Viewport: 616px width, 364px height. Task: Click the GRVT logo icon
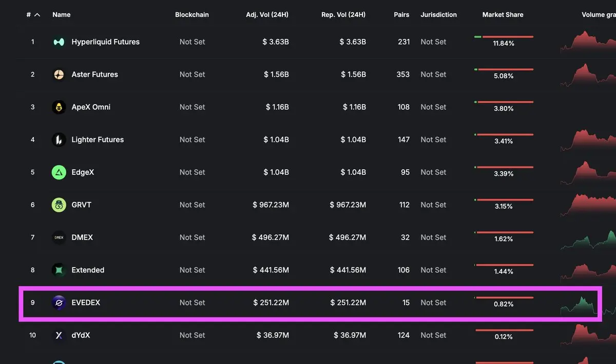pyautogui.click(x=59, y=205)
